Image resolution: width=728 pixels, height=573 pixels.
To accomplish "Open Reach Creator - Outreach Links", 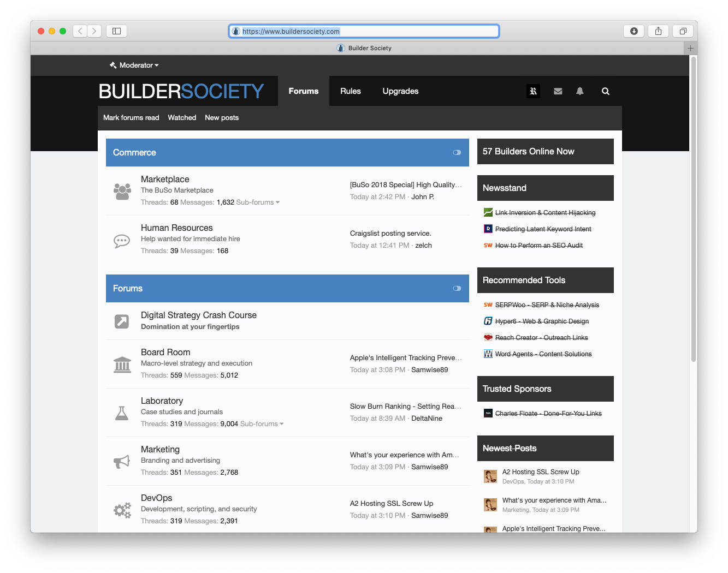I will (541, 338).
